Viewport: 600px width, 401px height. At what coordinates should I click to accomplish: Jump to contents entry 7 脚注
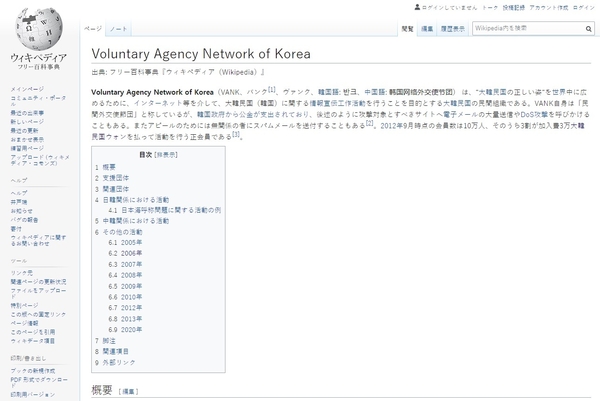click(105, 341)
